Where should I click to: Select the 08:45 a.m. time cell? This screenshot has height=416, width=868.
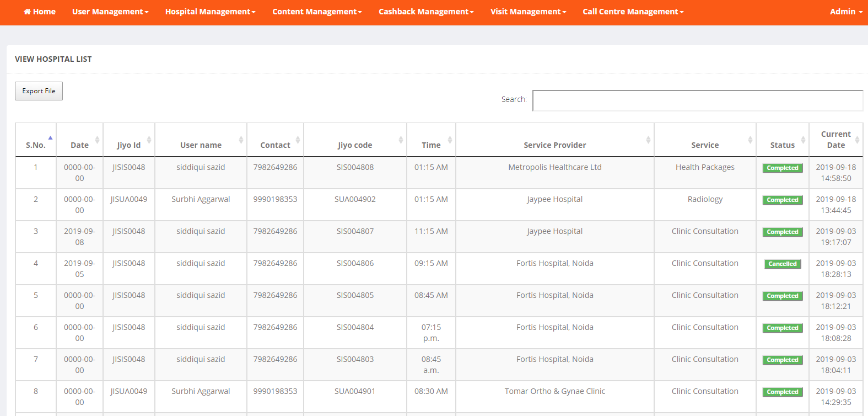click(431, 365)
